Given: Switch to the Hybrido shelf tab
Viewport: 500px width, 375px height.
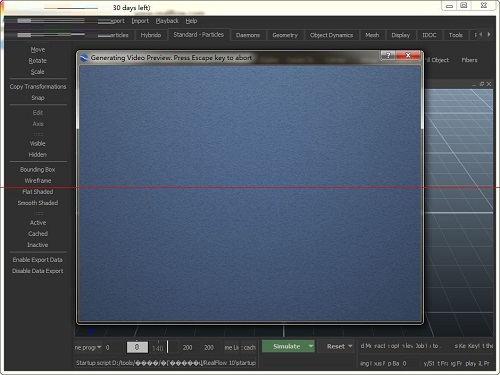Looking at the screenshot, I should pos(151,35).
